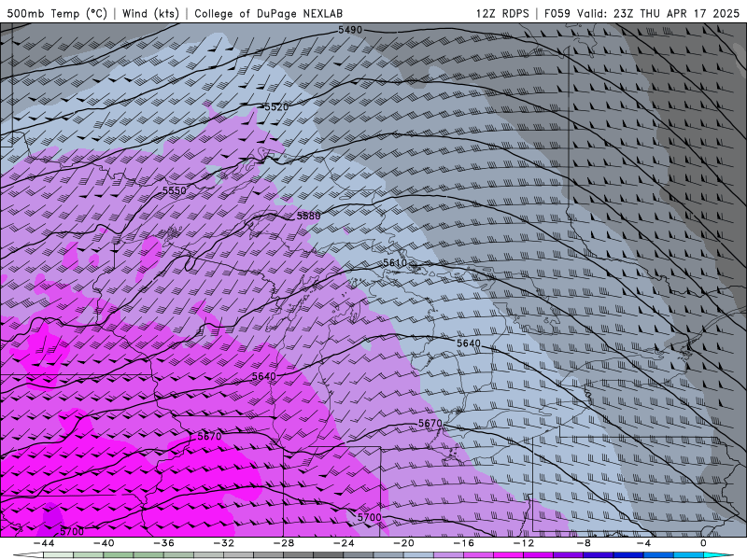Image resolution: width=747 pixels, height=560 pixels.
Task: Click the 'F059' forecast hour text
Action: click(x=557, y=13)
